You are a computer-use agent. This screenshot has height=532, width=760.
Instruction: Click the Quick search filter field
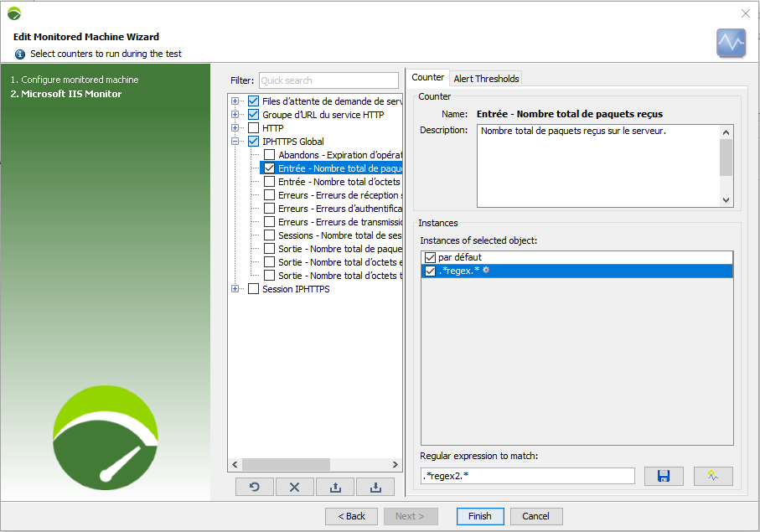(x=328, y=80)
